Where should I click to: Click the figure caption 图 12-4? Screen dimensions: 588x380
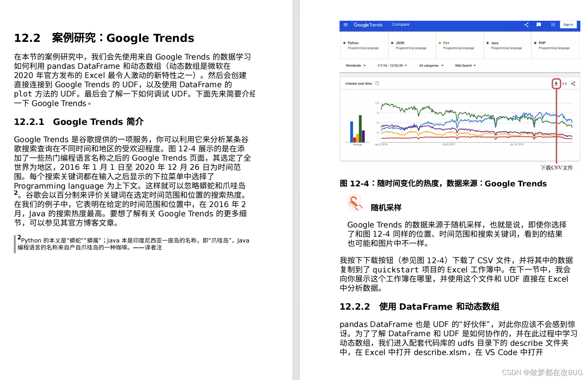pos(443,184)
